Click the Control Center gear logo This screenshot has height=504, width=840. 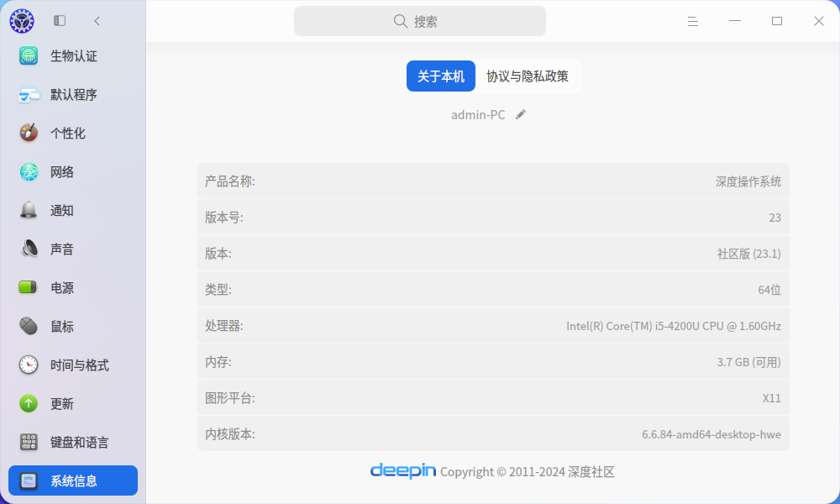tap(22, 21)
